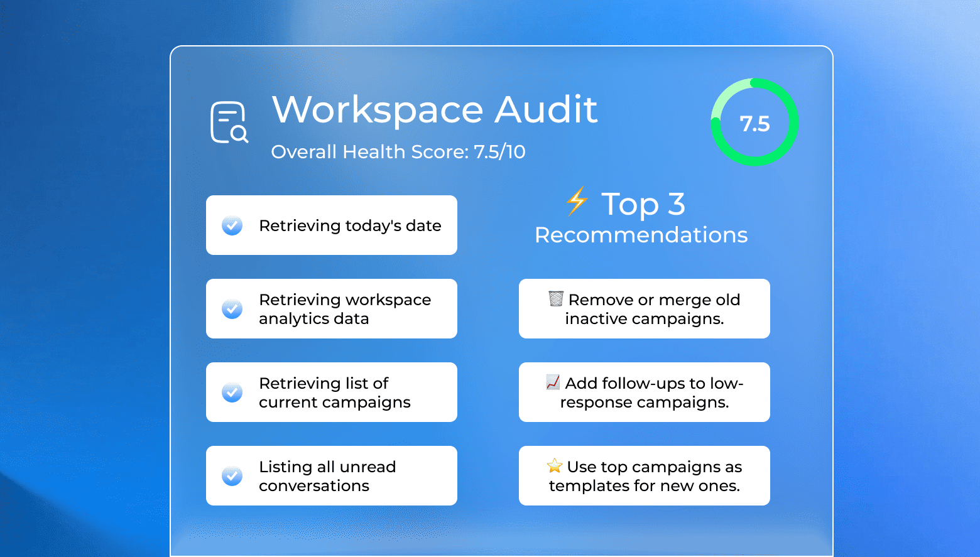Click the lightning bolt icon beside Top 3
Viewport: 980px width, 557px height.
click(x=576, y=201)
